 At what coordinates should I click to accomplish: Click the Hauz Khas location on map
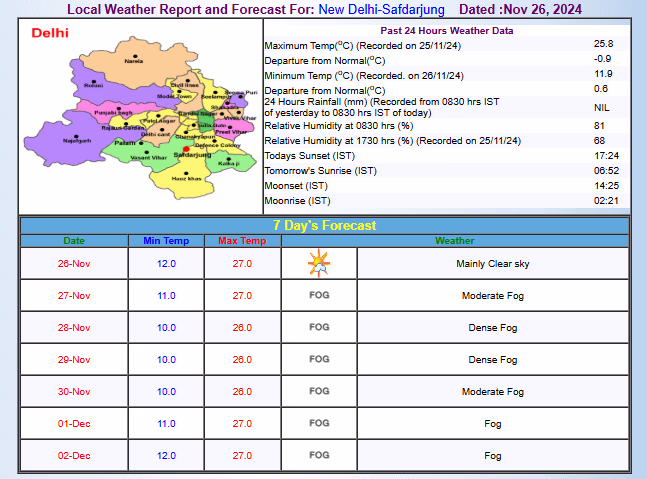[x=186, y=175]
